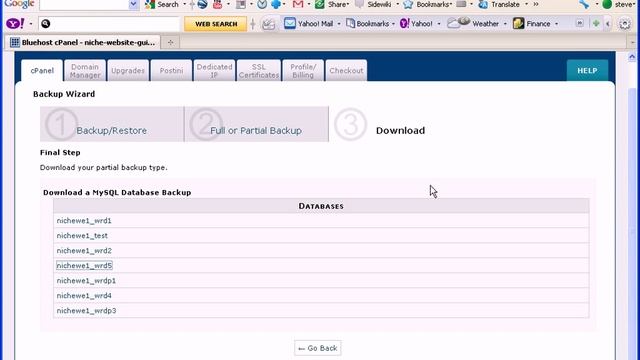
Task: Click the Yahoo toolbar Bookmarks icon
Action: pos(350,23)
